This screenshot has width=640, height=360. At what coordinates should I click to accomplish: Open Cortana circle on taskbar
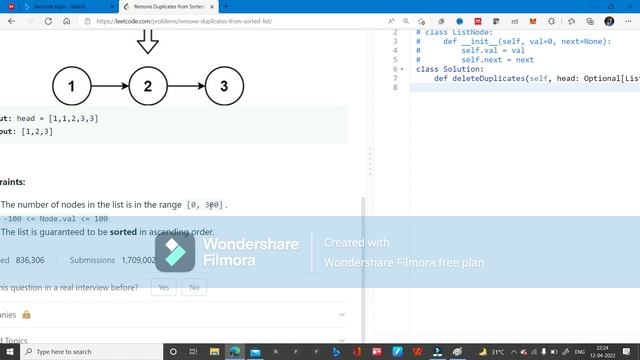click(173, 351)
